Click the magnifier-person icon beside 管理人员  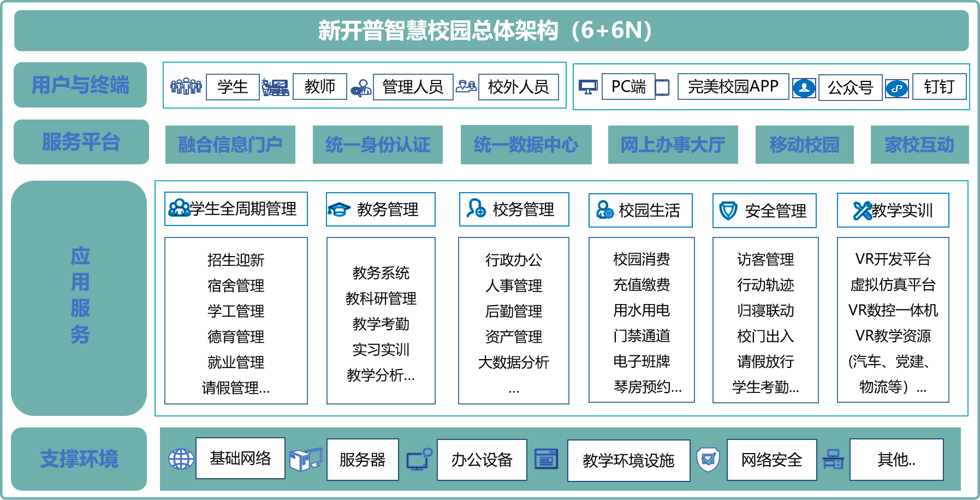click(x=360, y=86)
